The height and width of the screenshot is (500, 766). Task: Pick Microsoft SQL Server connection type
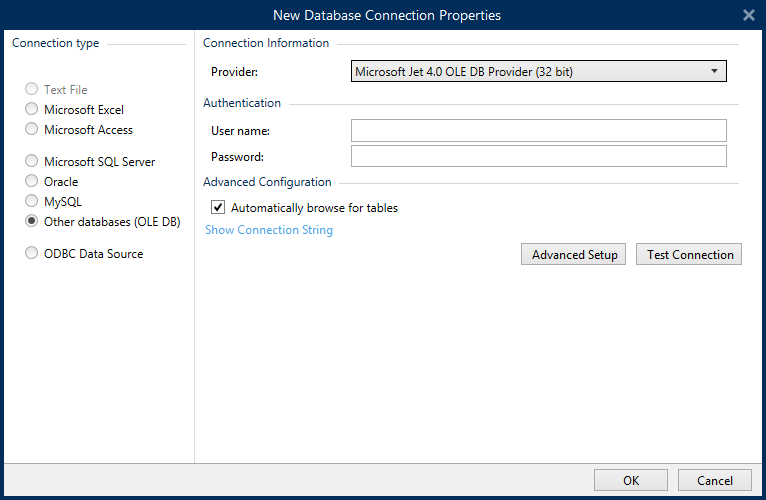click(33, 162)
